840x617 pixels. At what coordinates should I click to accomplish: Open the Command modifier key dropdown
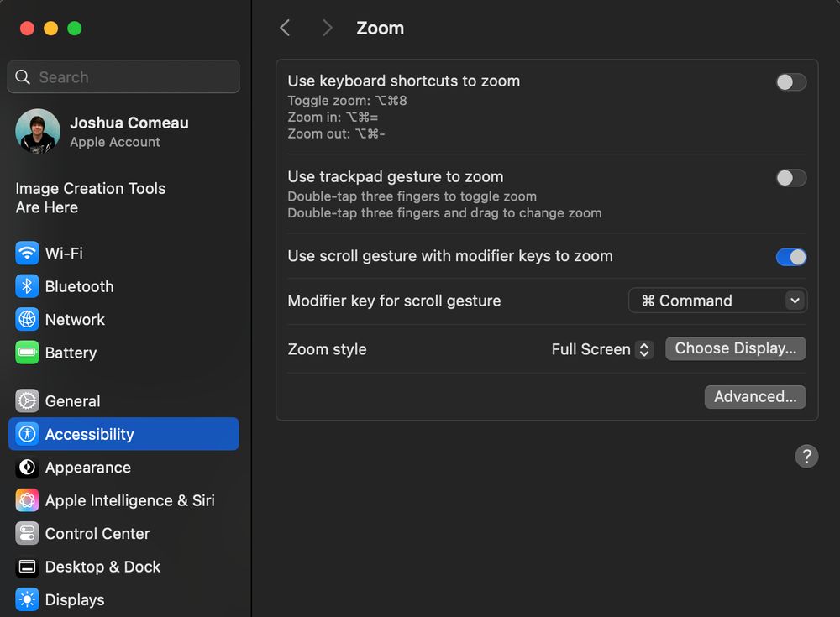717,301
